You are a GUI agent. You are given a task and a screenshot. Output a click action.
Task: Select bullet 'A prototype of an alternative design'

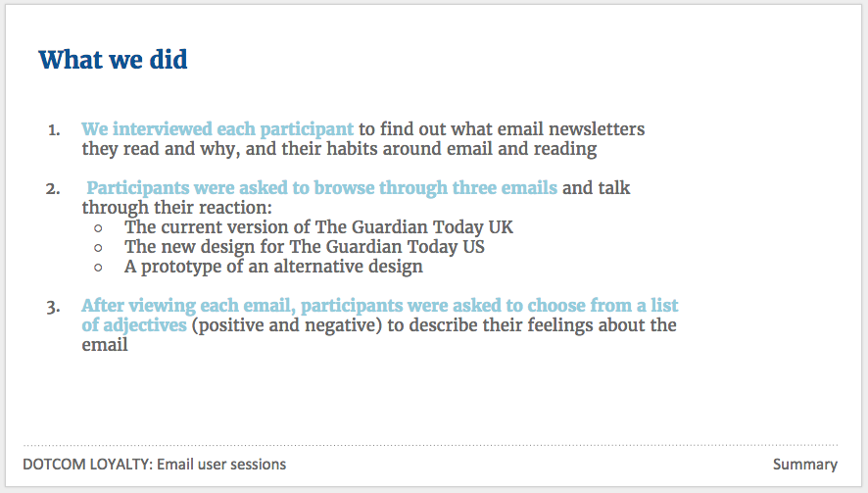(273, 267)
